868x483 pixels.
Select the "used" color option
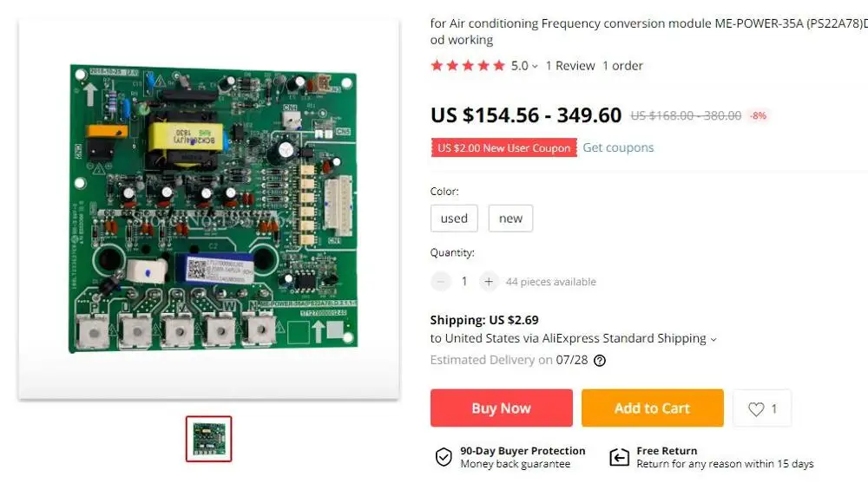tap(454, 219)
